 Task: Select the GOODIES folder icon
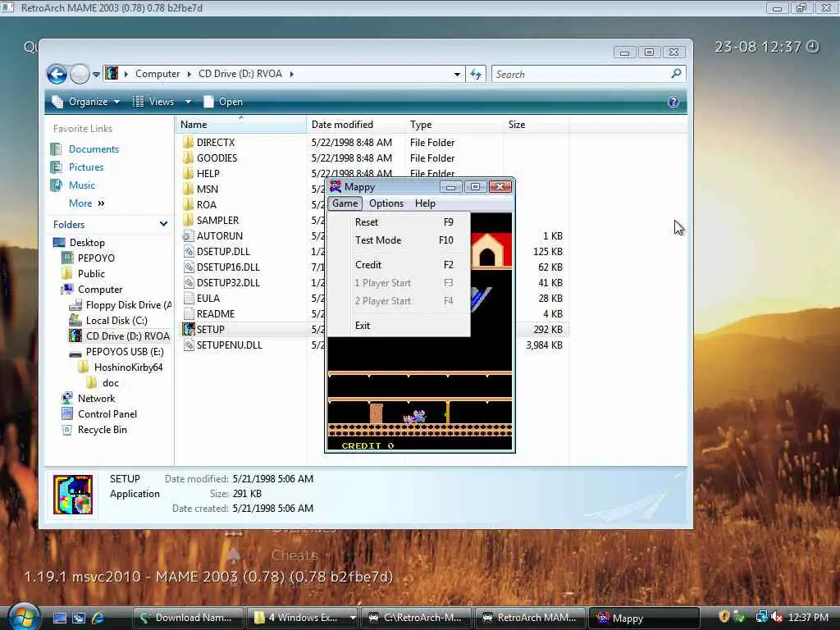point(188,158)
